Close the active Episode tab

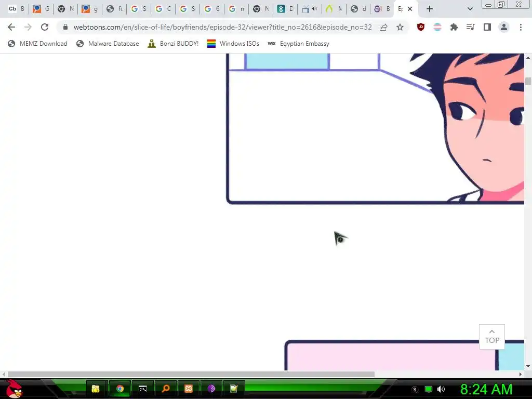tap(410, 9)
